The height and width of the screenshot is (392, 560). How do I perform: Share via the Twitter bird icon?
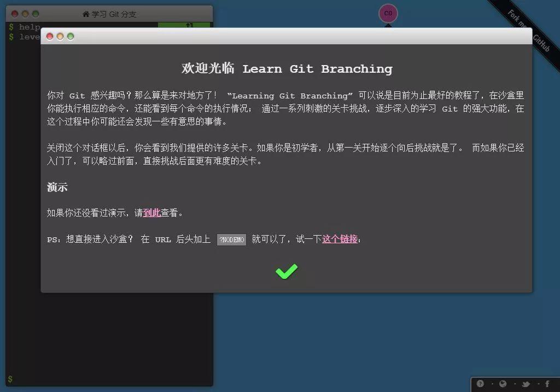(x=526, y=384)
